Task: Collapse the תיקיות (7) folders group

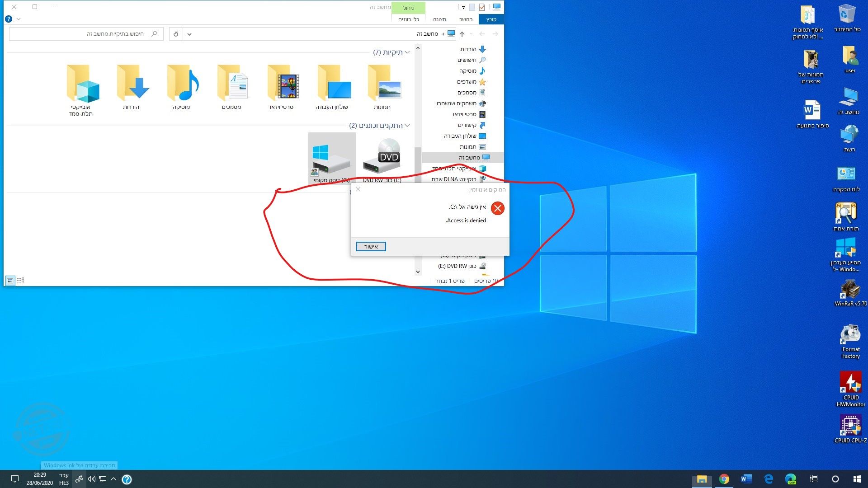Action: [407, 52]
